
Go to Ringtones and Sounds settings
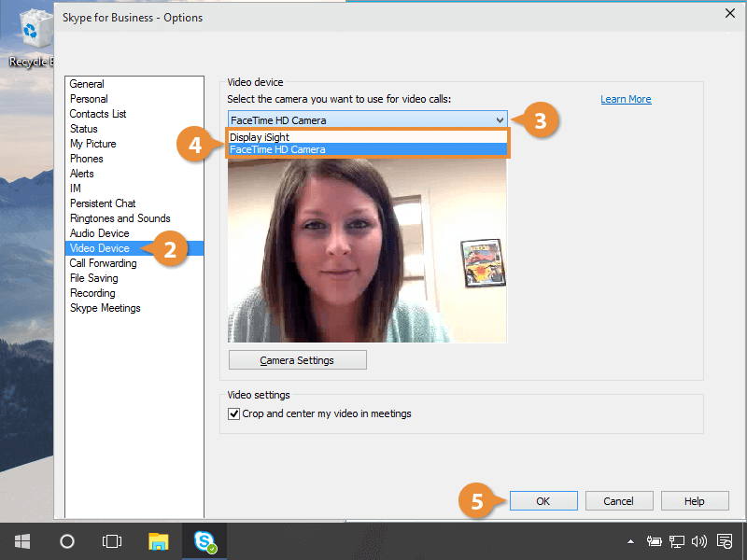pos(120,218)
